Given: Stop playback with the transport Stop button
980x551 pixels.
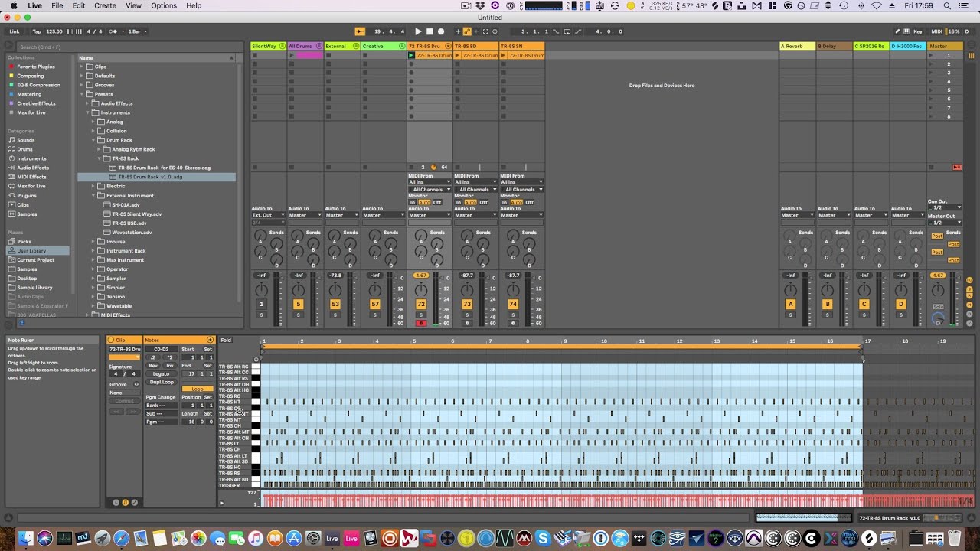Looking at the screenshot, I should pyautogui.click(x=430, y=31).
